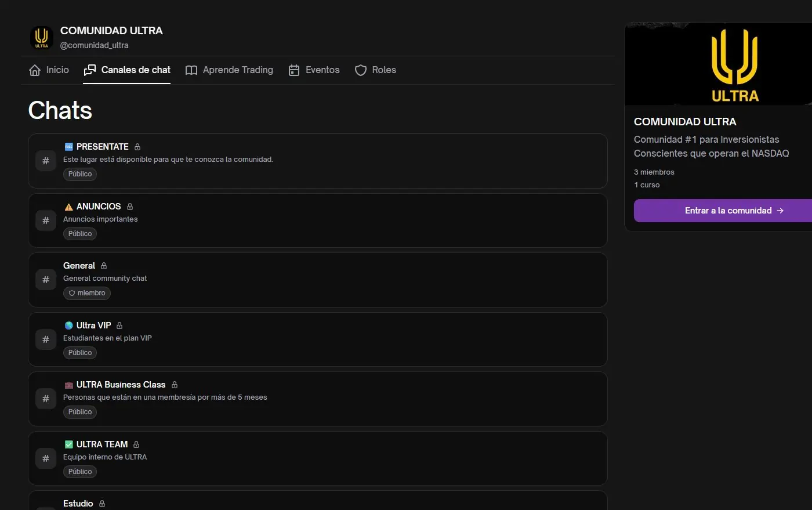Open the General channel title
812x510 pixels.
point(79,266)
